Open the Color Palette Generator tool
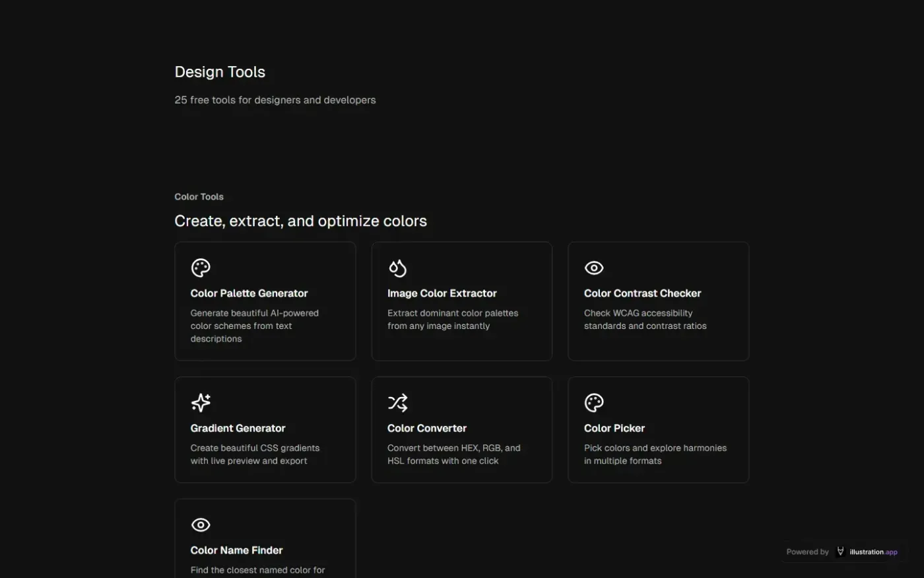This screenshot has width=924, height=578. click(265, 301)
